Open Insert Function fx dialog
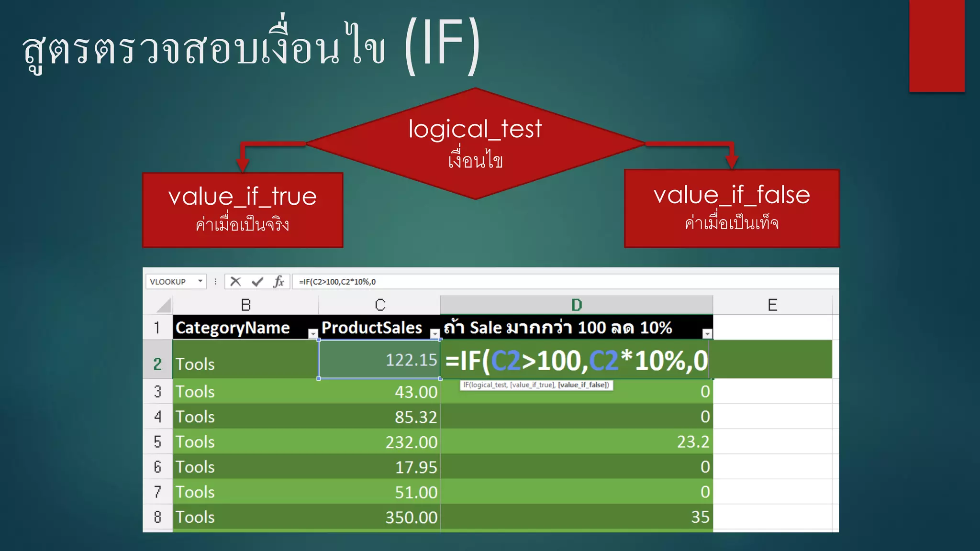Viewport: 980px width, 551px height. [x=278, y=281]
